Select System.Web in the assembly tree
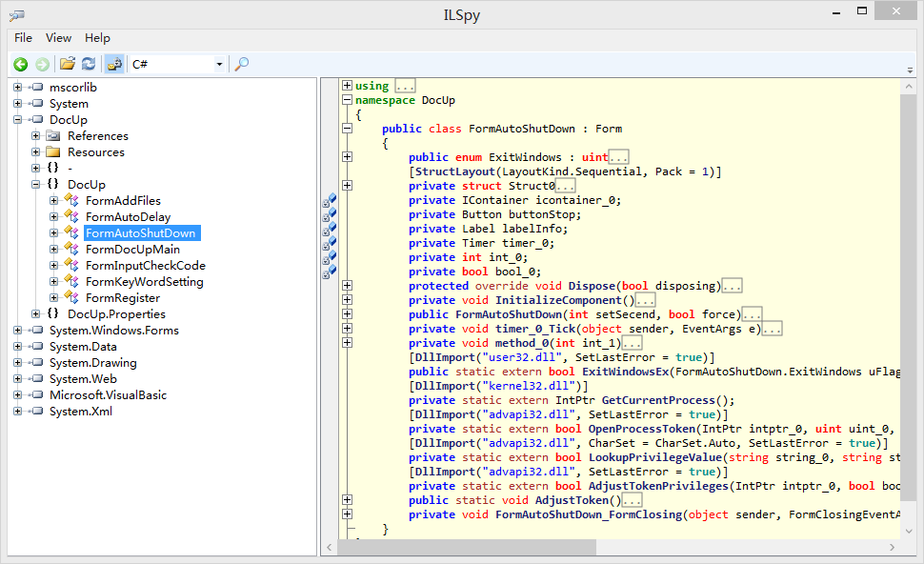This screenshot has width=924, height=564. tap(83, 379)
